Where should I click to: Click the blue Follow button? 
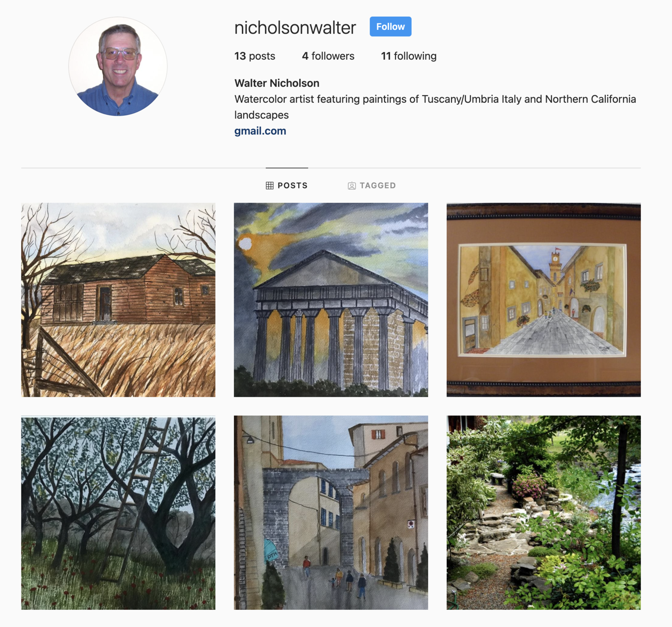[390, 26]
